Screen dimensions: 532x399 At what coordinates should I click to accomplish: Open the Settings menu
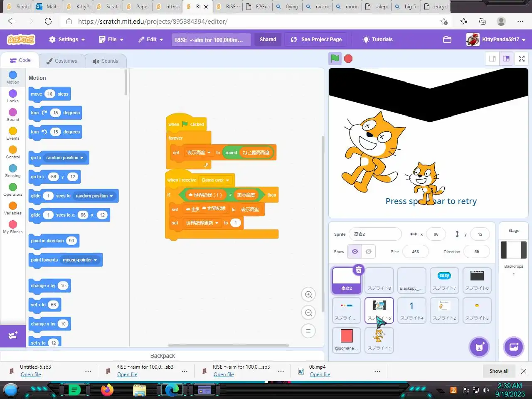(67, 39)
